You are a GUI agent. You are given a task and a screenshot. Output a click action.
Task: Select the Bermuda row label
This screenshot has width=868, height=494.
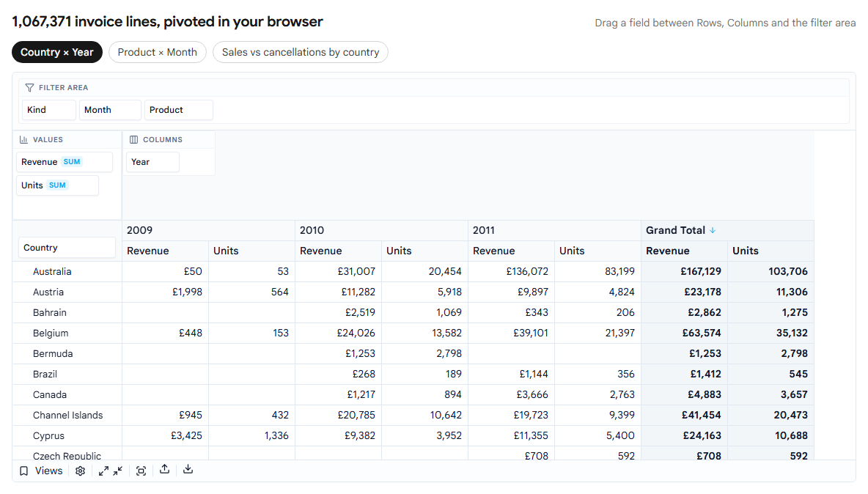click(53, 353)
